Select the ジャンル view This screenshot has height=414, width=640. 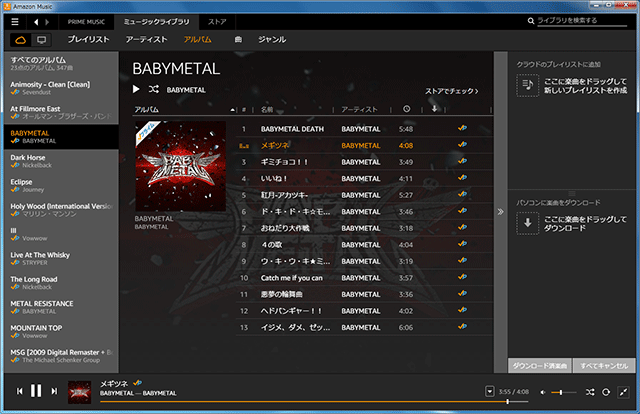272,40
